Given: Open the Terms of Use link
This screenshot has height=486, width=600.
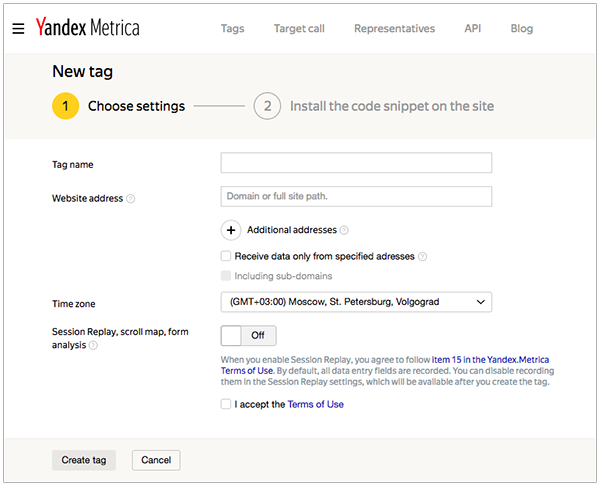Looking at the screenshot, I should (315, 404).
